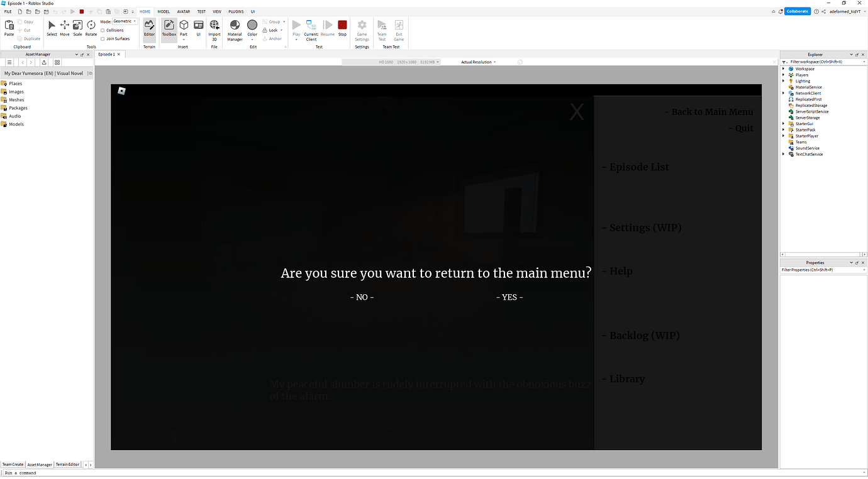
Task: Toggle the Join Surfaces option
Action: click(103, 38)
